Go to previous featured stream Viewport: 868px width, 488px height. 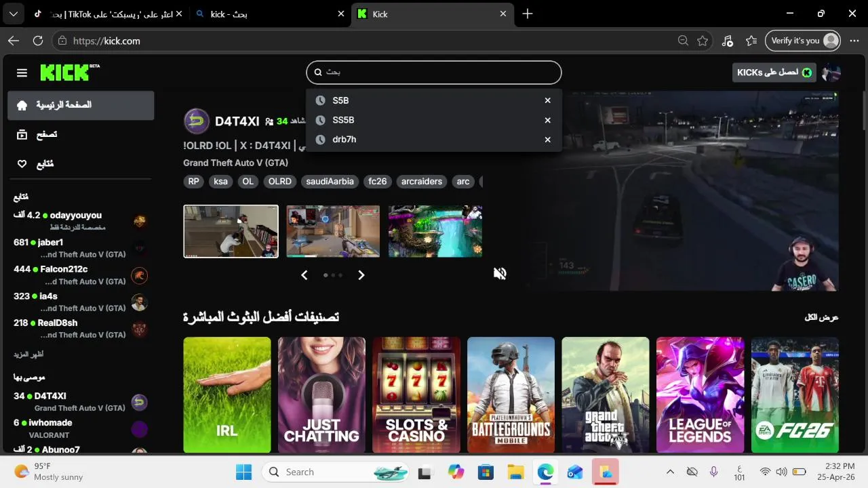point(304,274)
